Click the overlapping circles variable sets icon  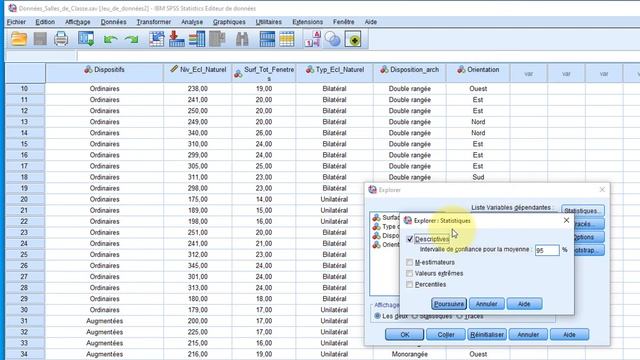pos(333,40)
